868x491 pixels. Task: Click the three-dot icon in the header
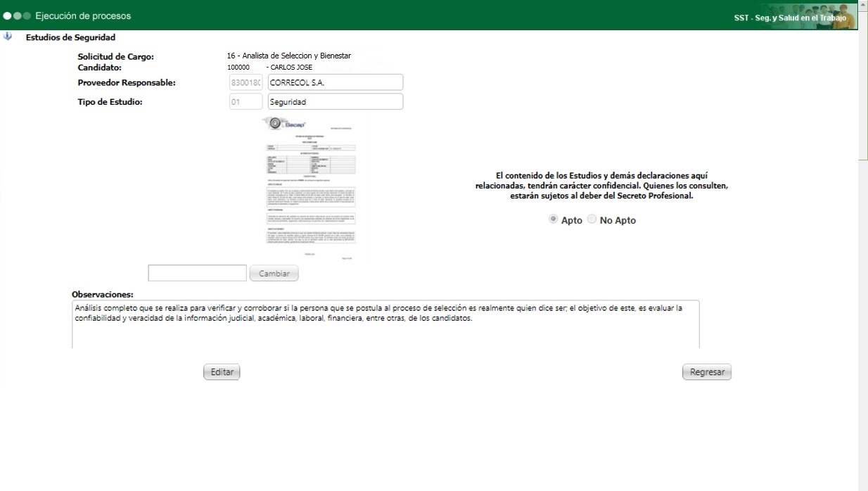[17, 15]
